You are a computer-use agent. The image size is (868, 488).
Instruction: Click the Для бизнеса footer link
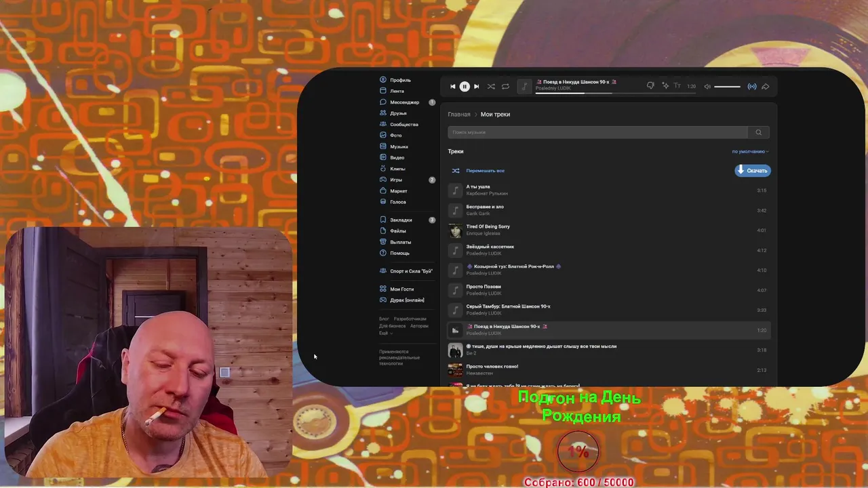coord(392,326)
